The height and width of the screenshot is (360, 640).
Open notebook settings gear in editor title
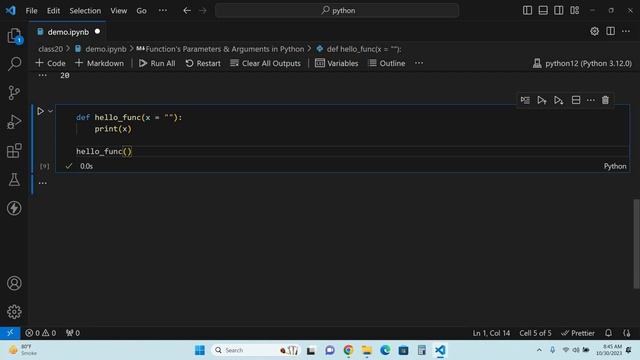pyautogui.click(x=595, y=31)
